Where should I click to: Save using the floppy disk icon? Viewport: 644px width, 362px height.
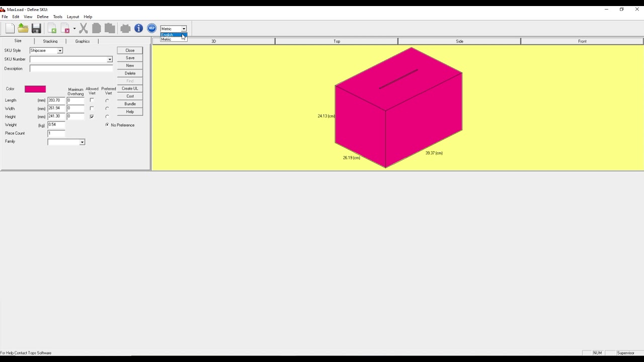coord(36,29)
